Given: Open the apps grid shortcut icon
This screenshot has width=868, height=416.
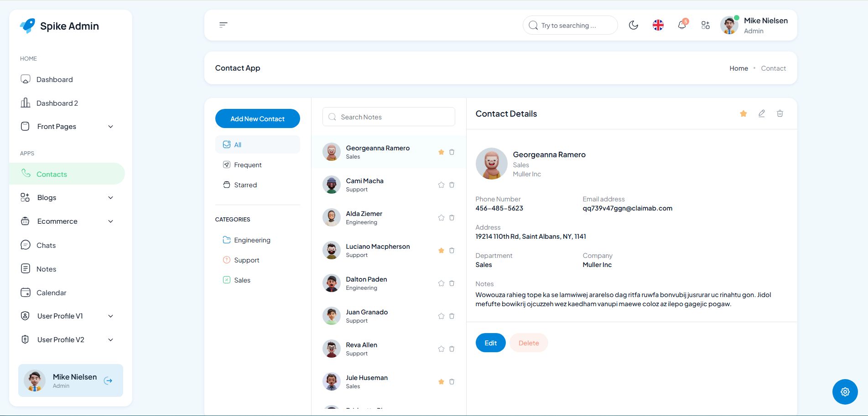Looking at the screenshot, I should point(706,25).
